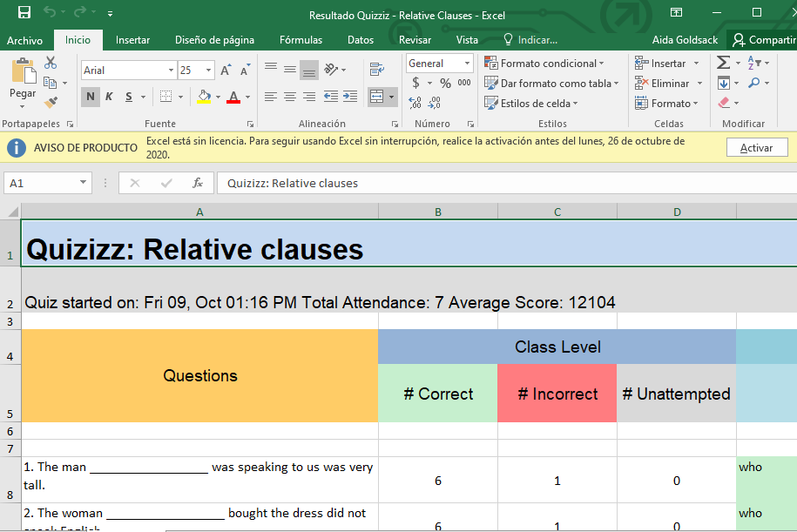Open the Archivo tab
Screen dimensions: 797x532
click(x=24, y=40)
